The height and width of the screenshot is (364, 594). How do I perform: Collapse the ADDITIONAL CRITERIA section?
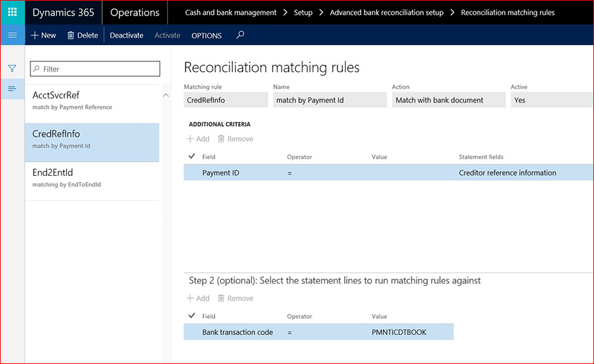point(220,124)
